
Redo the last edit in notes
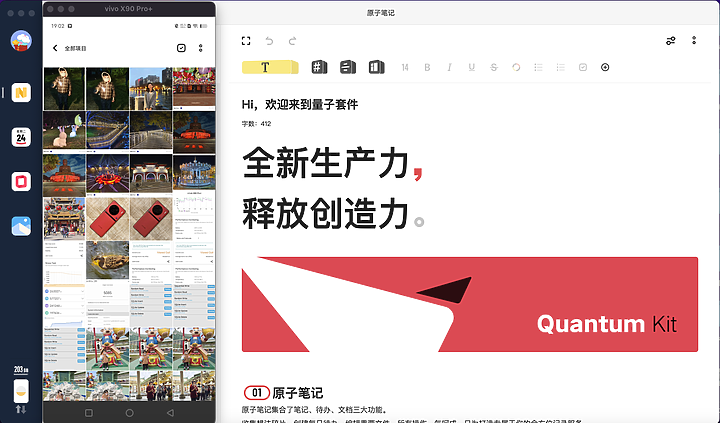tap(292, 41)
